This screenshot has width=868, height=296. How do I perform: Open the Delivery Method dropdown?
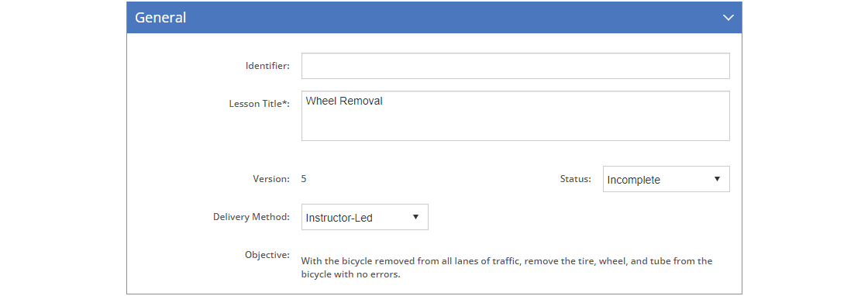click(x=365, y=217)
